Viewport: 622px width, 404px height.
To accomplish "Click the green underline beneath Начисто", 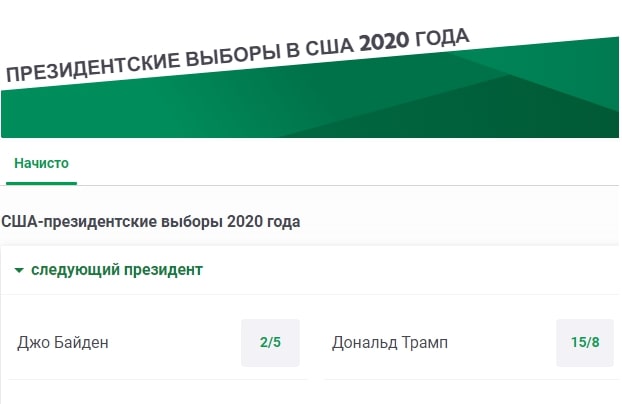I will (x=41, y=184).
